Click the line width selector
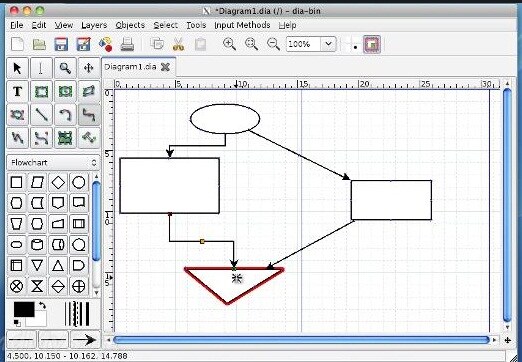 (x=77, y=314)
